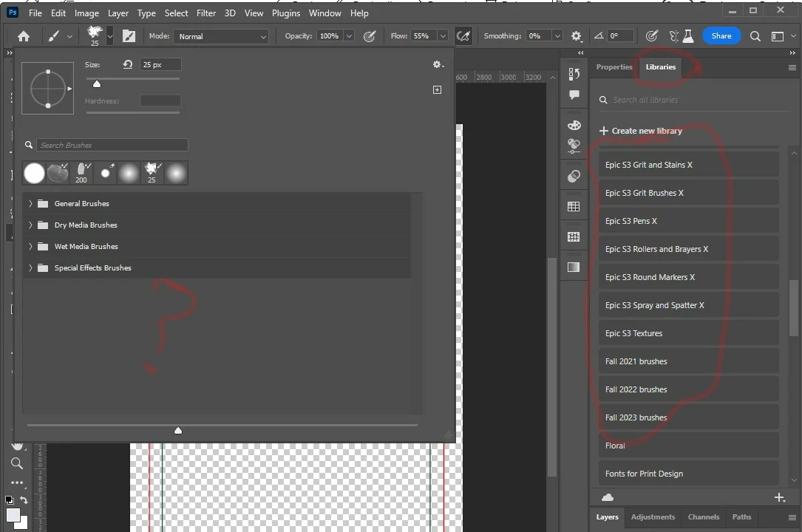Switch to the Paths tab
Viewport: 802px width, 532px height.
coord(741,517)
